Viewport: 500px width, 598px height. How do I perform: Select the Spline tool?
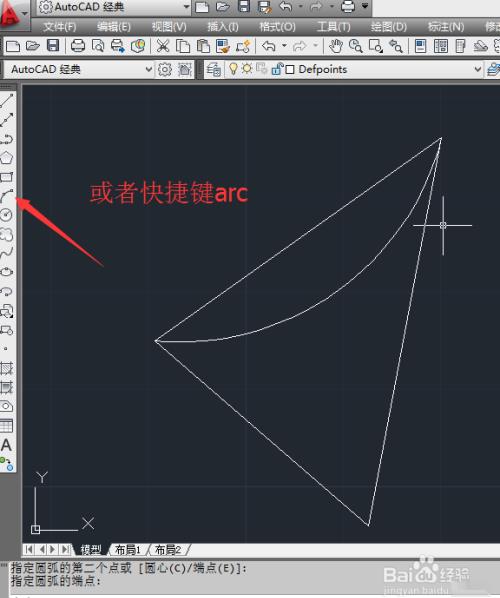[x=7, y=253]
